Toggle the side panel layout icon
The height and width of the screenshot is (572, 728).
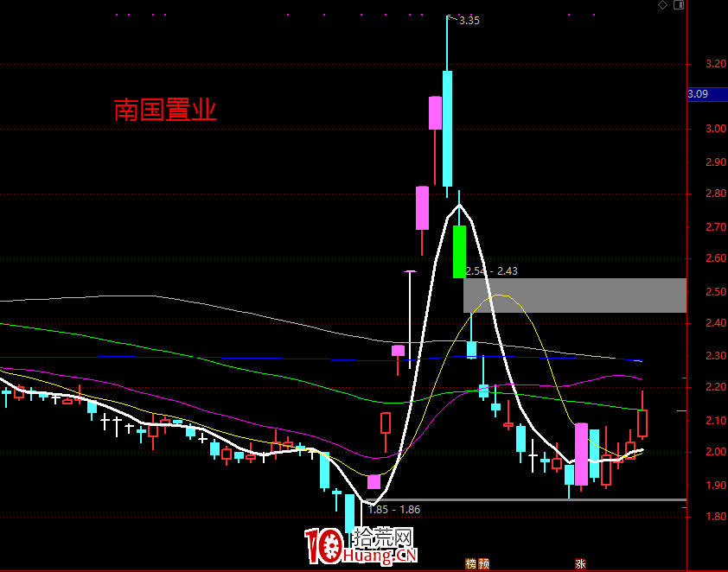pyautogui.click(x=679, y=5)
